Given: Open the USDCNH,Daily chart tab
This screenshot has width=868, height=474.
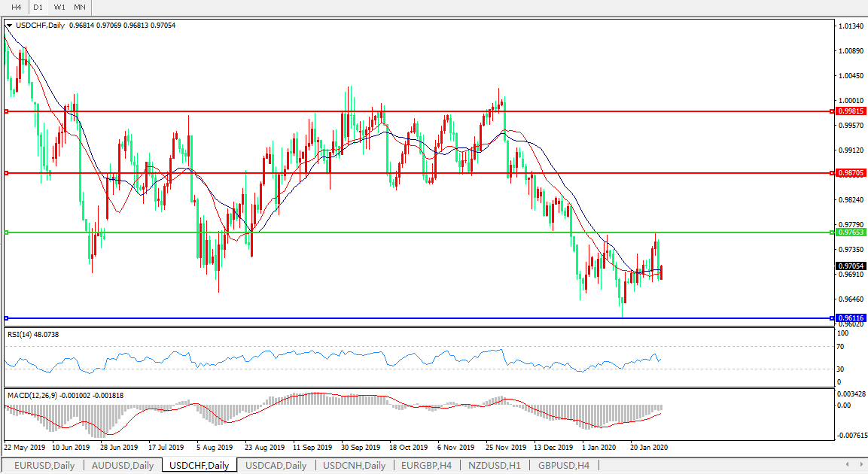Looking at the screenshot, I should [x=354, y=466].
